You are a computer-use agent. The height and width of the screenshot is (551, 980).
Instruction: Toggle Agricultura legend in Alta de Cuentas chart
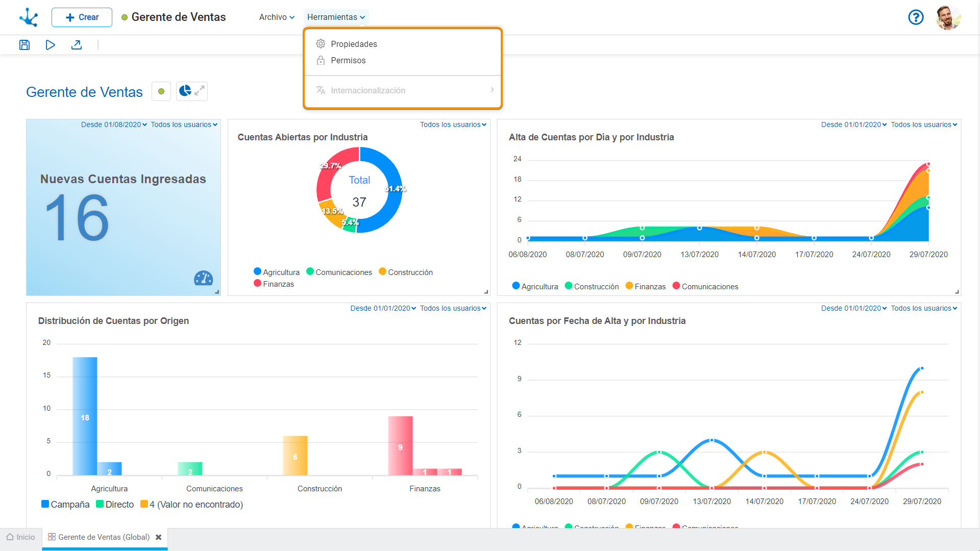pyautogui.click(x=535, y=286)
